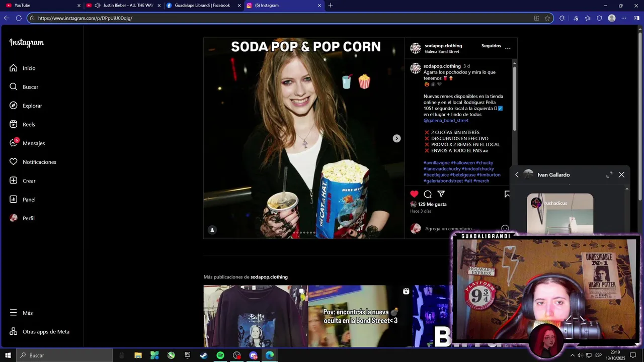The image size is (644, 362).
Task: Open Windows Start menu
Action: pyautogui.click(x=8, y=355)
